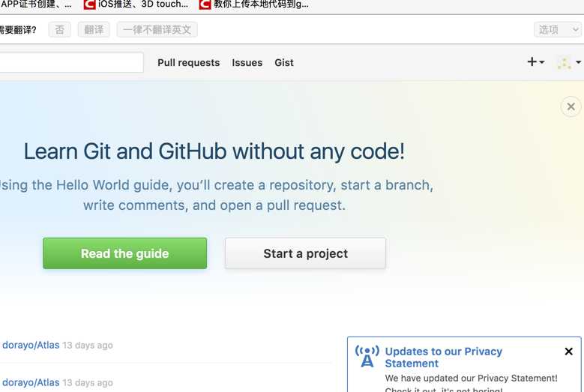Open the first dorayo/Atlas link

[31, 345]
